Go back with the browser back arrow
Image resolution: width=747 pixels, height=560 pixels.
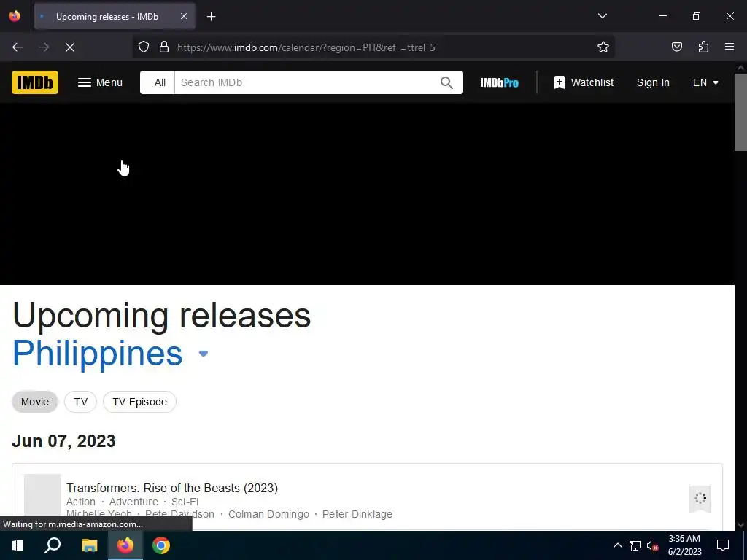[x=18, y=47]
